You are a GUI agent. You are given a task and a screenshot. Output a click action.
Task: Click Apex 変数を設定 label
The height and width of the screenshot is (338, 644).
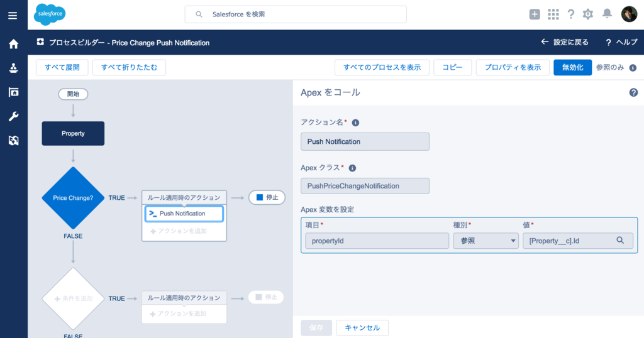tap(327, 210)
